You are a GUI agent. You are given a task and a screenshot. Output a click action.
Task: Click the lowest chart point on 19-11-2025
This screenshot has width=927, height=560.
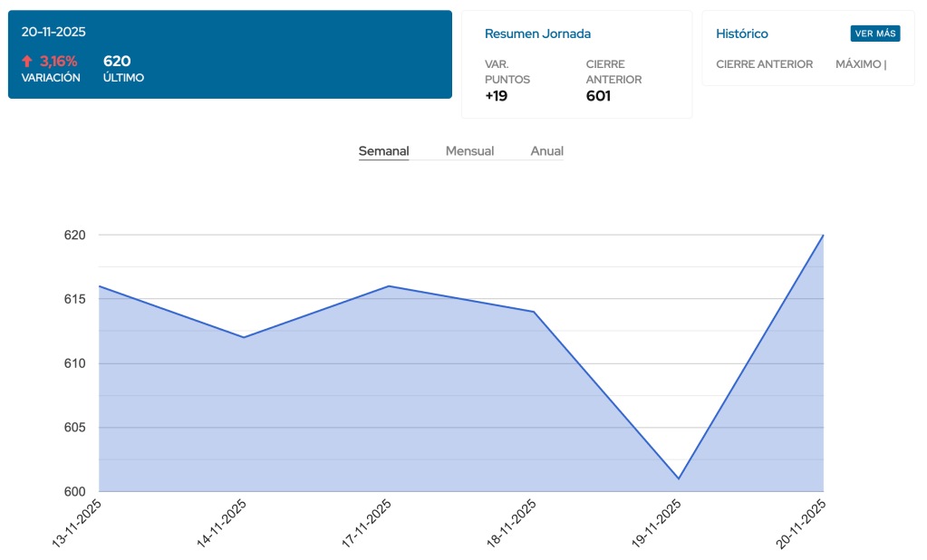679,478
